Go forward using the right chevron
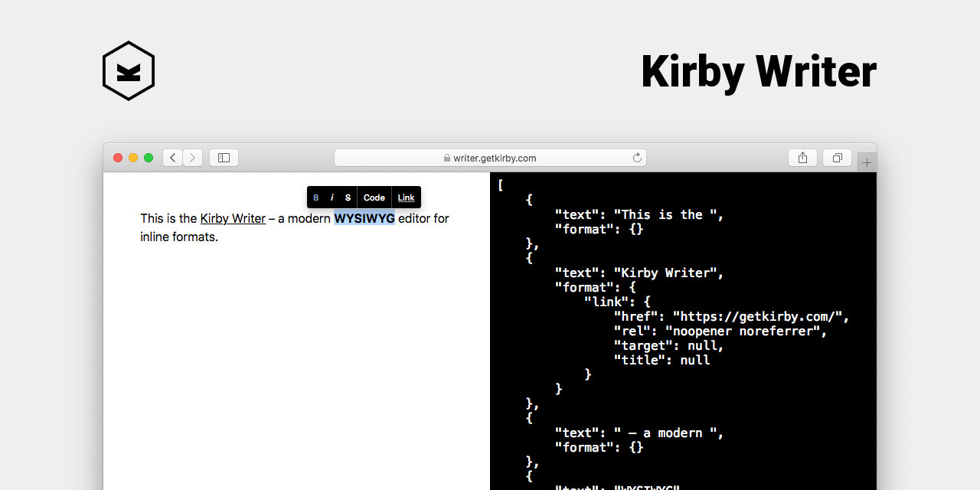Viewport: 980px width, 490px height. (192, 157)
